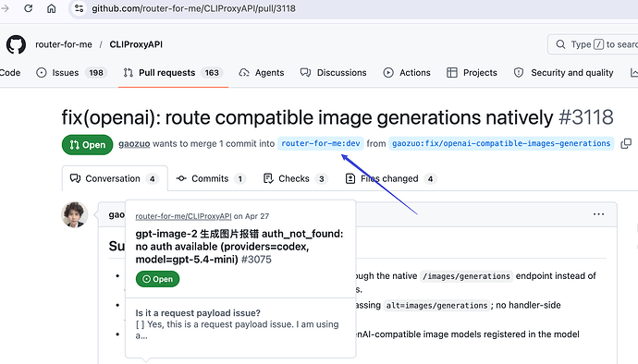The image size is (638, 364).
Task: Click the /images/generations code snippet
Action: point(466,276)
